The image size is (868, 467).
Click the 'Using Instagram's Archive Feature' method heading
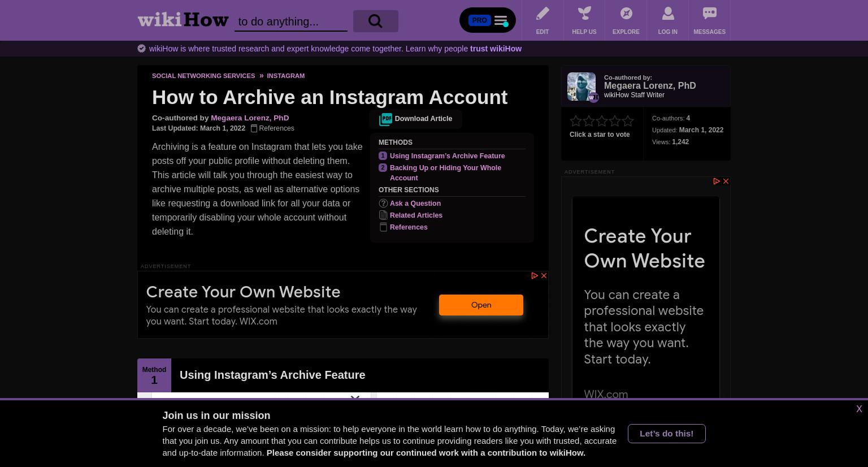272,375
